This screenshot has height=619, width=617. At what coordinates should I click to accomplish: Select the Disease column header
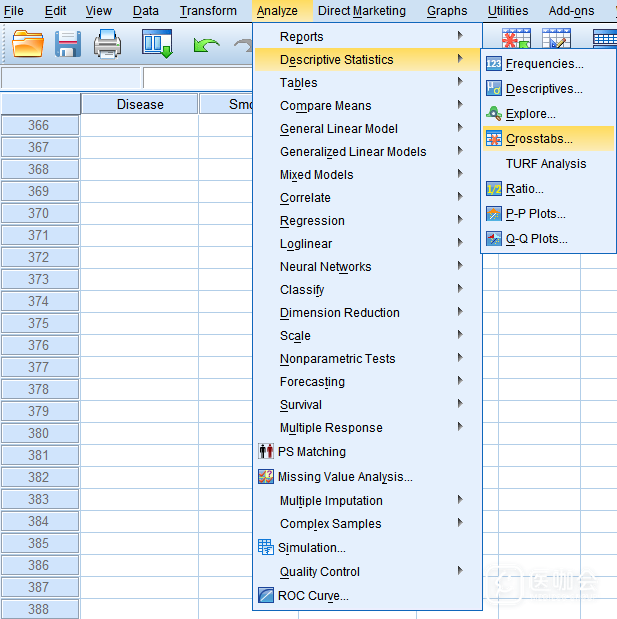140,104
